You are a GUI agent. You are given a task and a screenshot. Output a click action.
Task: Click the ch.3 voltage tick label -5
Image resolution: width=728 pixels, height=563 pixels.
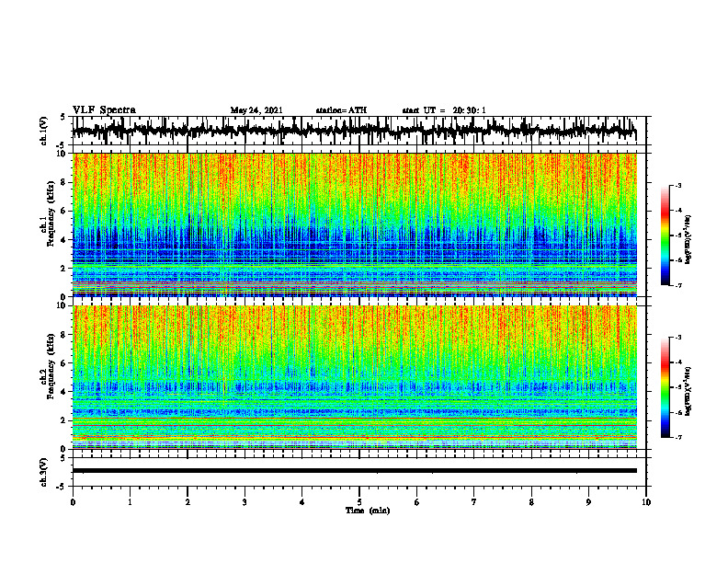(62, 487)
